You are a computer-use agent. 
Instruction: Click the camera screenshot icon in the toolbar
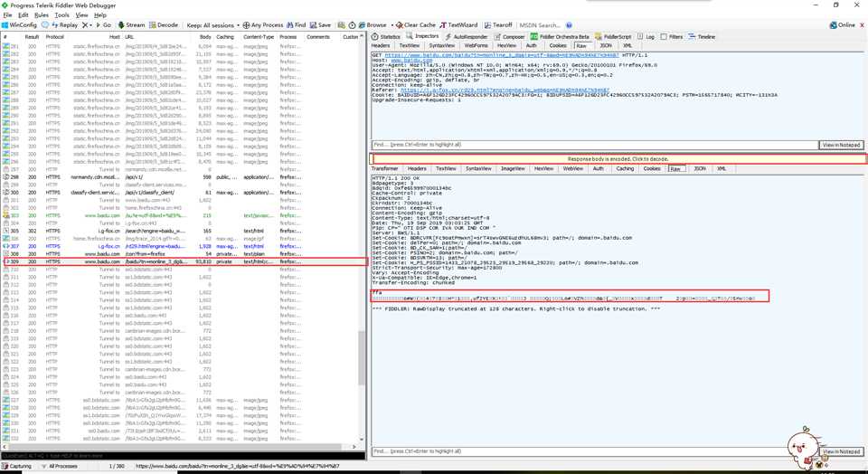pyautogui.click(x=342, y=25)
